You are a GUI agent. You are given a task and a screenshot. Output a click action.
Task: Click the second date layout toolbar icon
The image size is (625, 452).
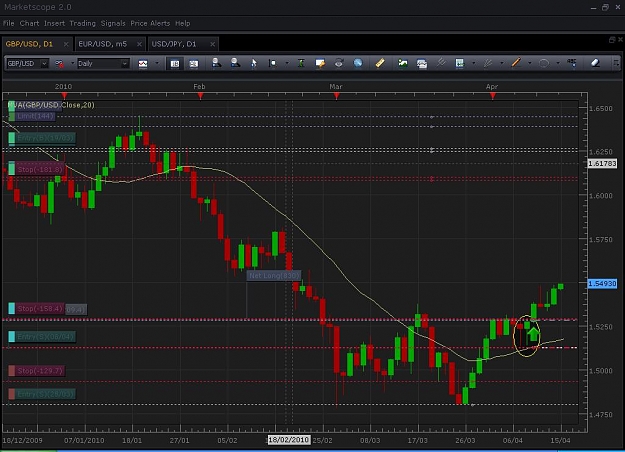point(194,63)
